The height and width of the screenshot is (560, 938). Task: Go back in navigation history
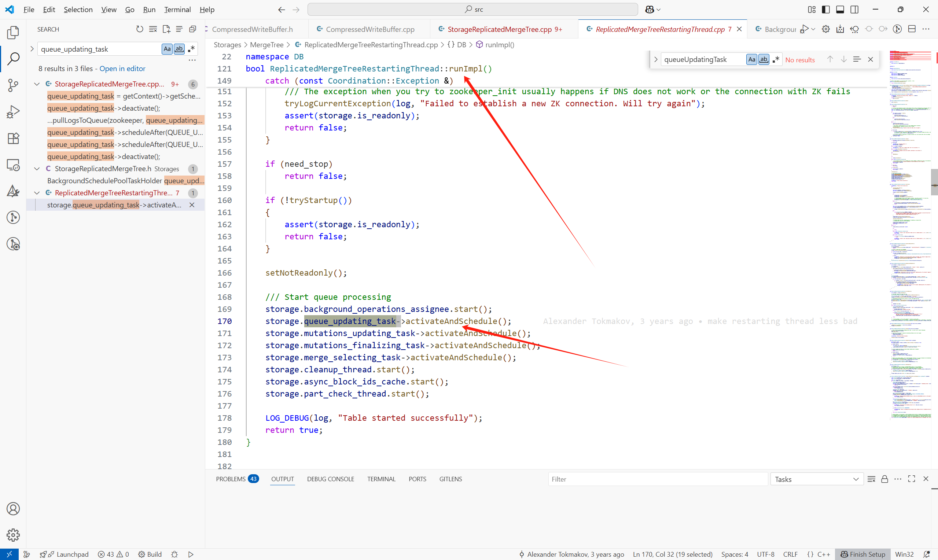coord(282,10)
